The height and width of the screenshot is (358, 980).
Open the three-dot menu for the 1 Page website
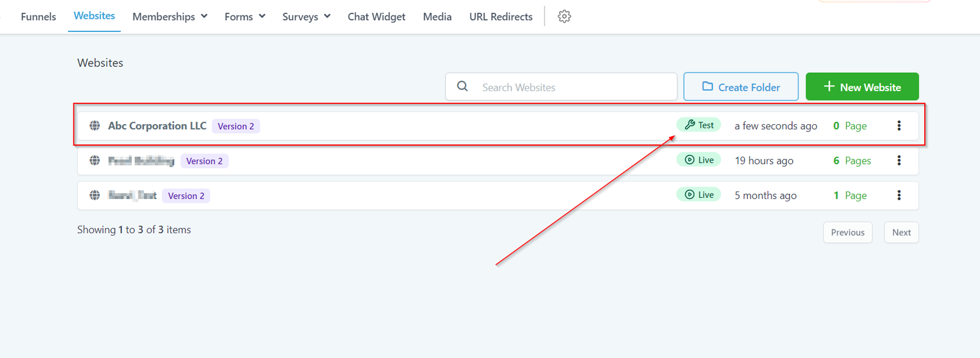tap(899, 195)
